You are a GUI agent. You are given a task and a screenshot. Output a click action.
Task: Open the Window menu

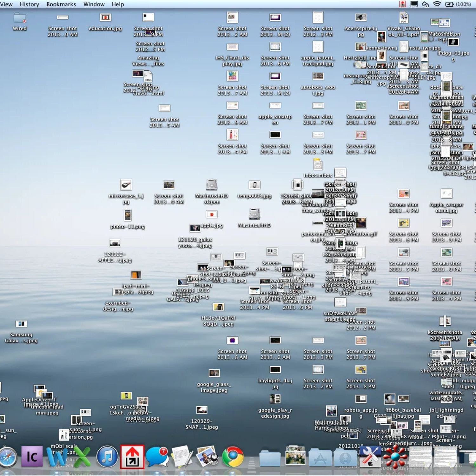pyautogui.click(x=94, y=4)
